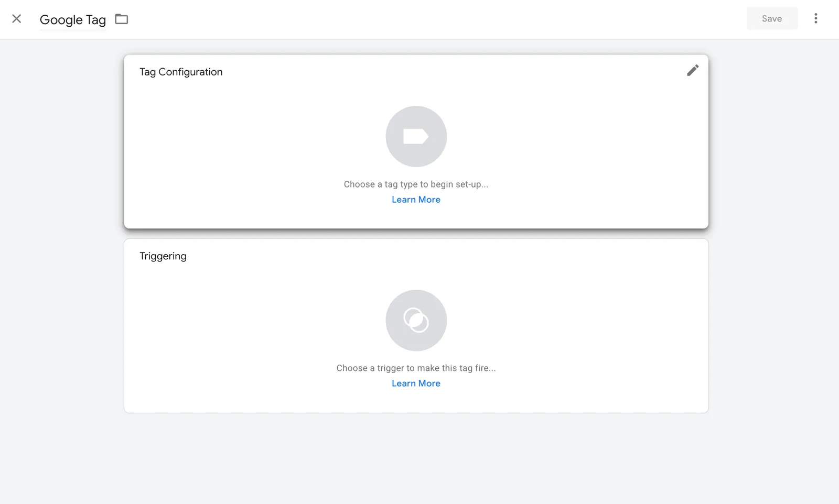Close the tag editor with the X icon

17,19
